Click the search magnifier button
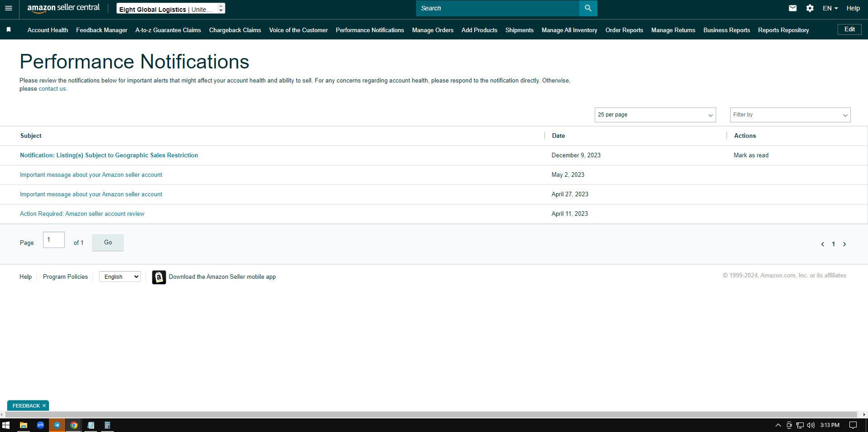 click(x=588, y=8)
